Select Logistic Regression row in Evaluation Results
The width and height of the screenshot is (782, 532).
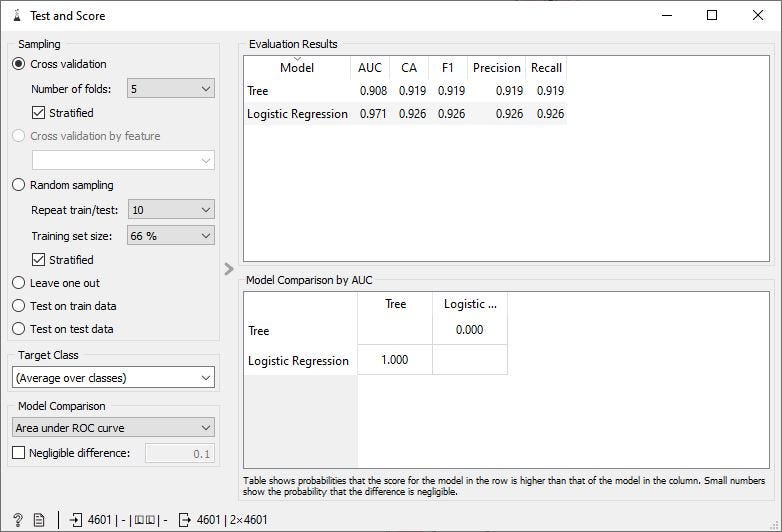(x=405, y=114)
